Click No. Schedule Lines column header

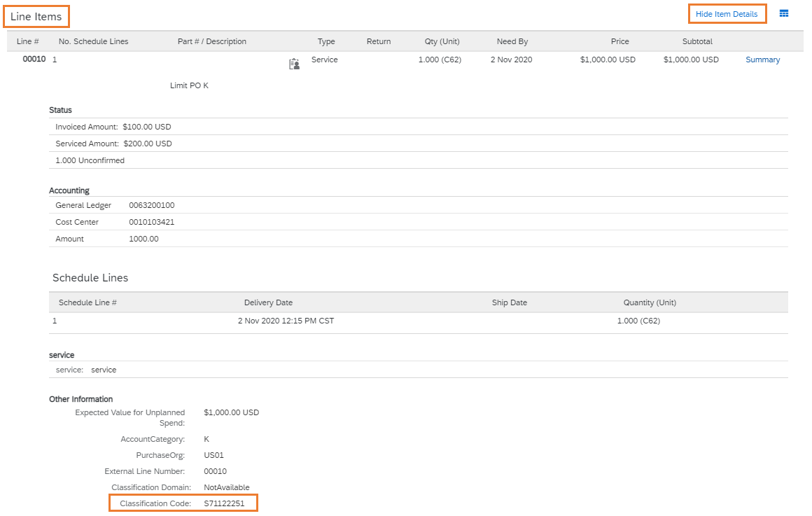coord(93,41)
